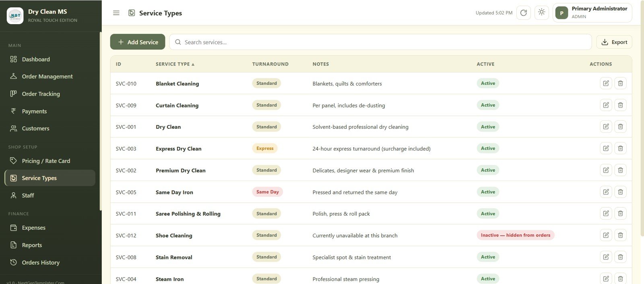Delete the Blanket Cleaning service
Viewport: 644px width, 284px height.
tap(620, 83)
